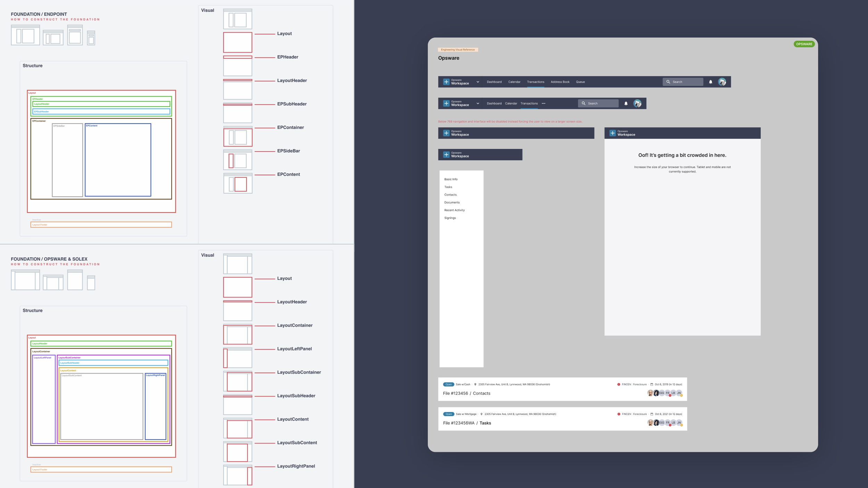Open the three-dots overflow menu after Transactions
Screen dimensions: 868x488
tap(543, 104)
